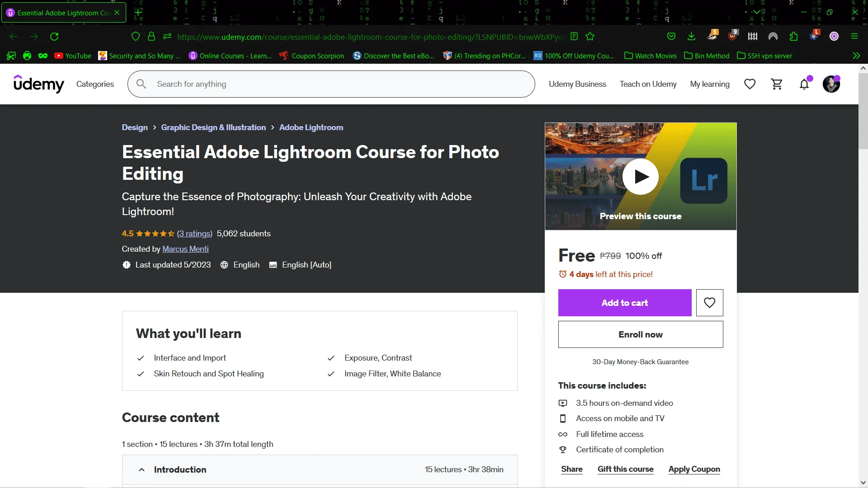The height and width of the screenshot is (488, 868).
Task: Open the 3 ratings link
Action: 194,234
